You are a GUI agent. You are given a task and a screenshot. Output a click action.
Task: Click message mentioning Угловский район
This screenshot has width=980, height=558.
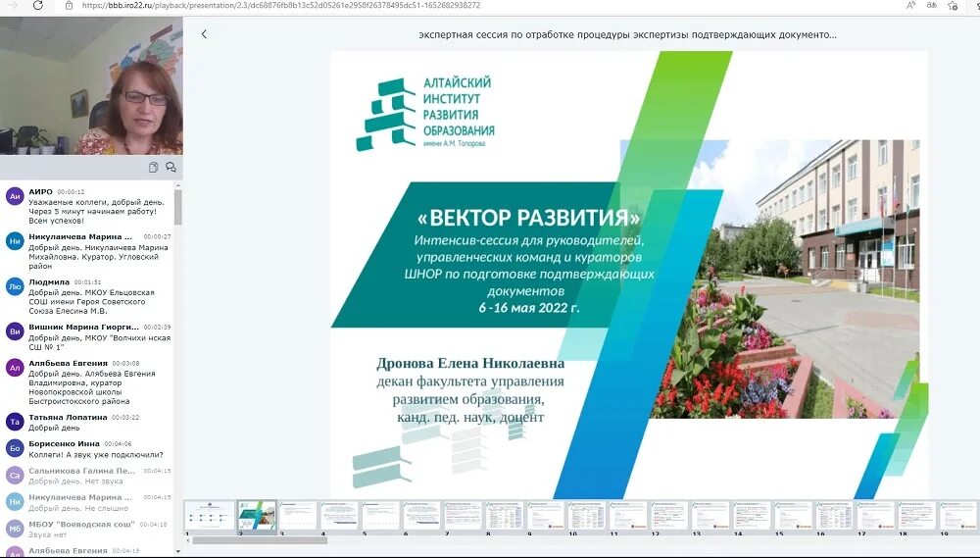(98, 257)
